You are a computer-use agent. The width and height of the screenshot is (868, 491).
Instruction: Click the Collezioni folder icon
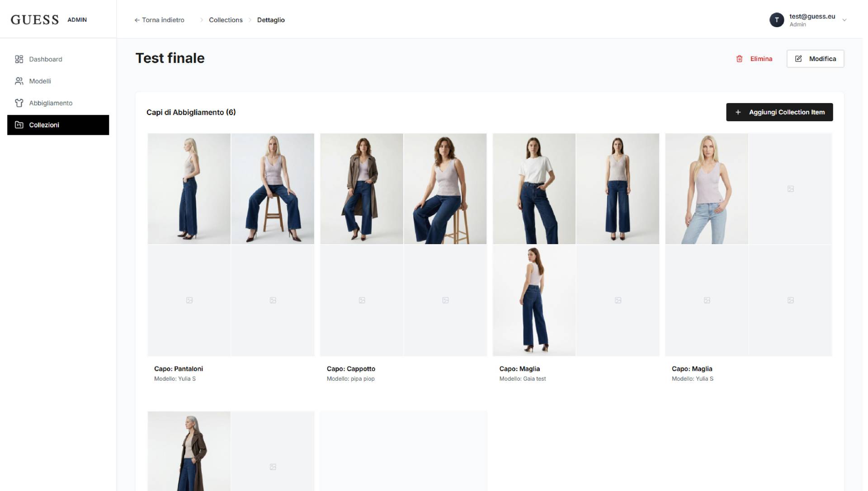coord(19,125)
